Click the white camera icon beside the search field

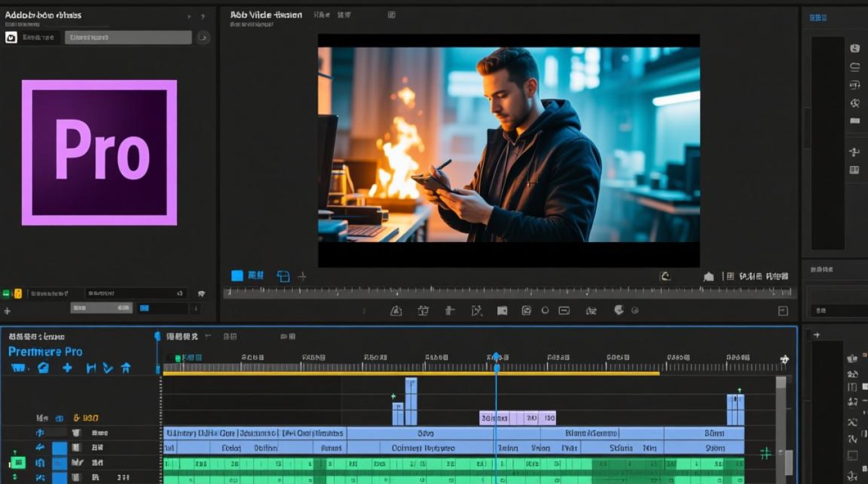[11, 37]
